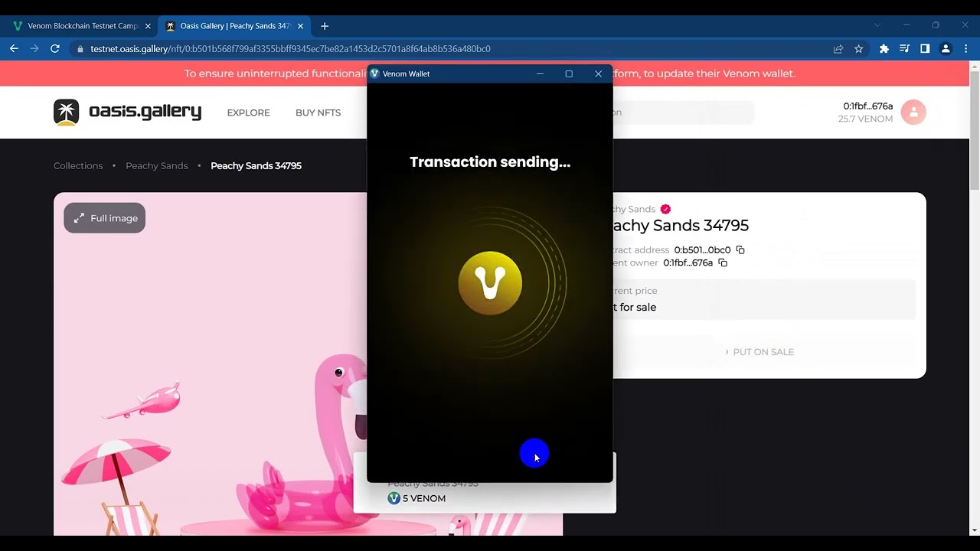Screen dimensions: 980x551
Task: Close the Venom Blockchain Testnet tab
Action: (148, 26)
